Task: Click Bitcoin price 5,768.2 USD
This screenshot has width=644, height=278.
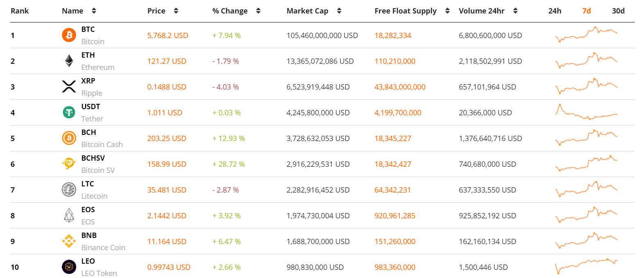Action: 167,36
